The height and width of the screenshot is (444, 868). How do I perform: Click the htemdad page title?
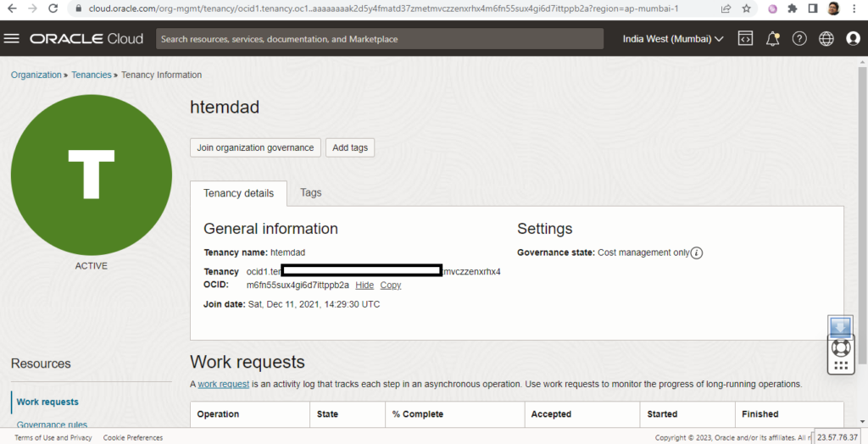[x=225, y=107]
